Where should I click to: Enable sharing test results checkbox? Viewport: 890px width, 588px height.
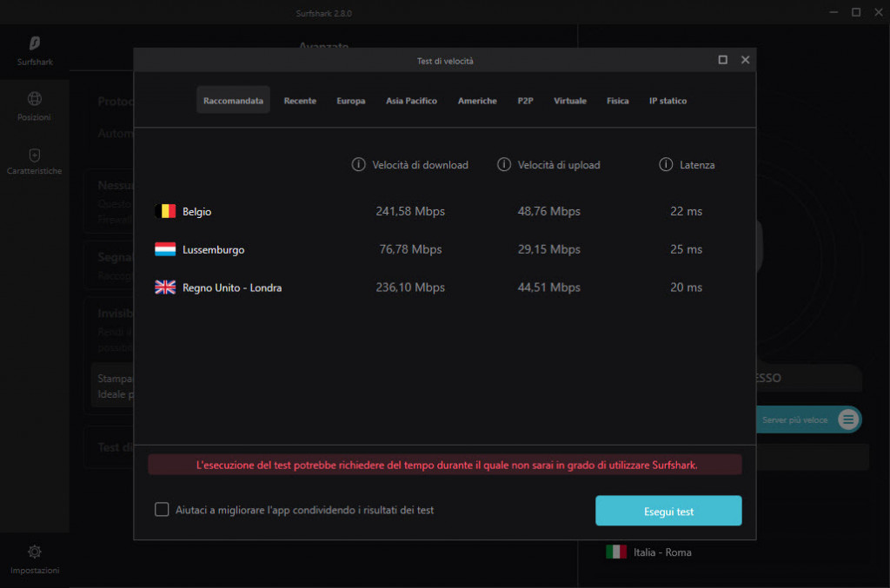tap(162, 510)
